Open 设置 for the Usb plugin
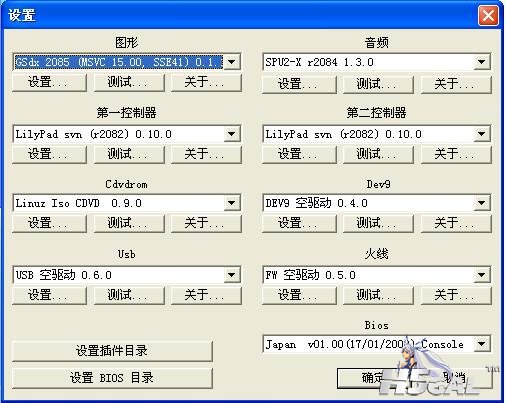This screenshot has width=506, height=403. pyautogui.click(x=49, y=295)
